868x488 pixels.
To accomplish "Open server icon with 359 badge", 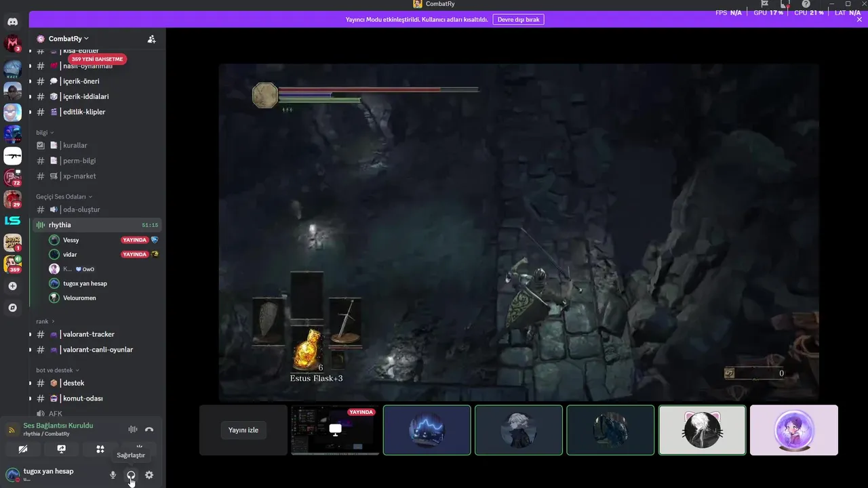I will [12, 264].
